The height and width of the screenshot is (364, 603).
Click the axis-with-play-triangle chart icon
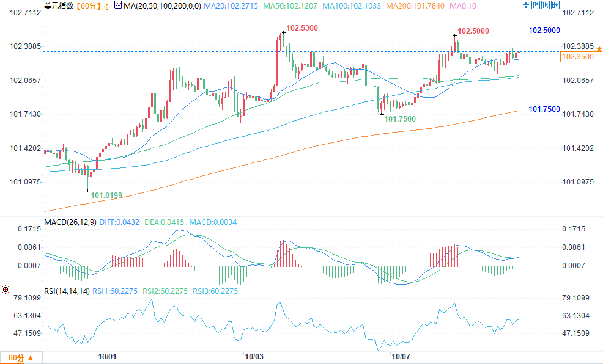[x=546, y=5]
